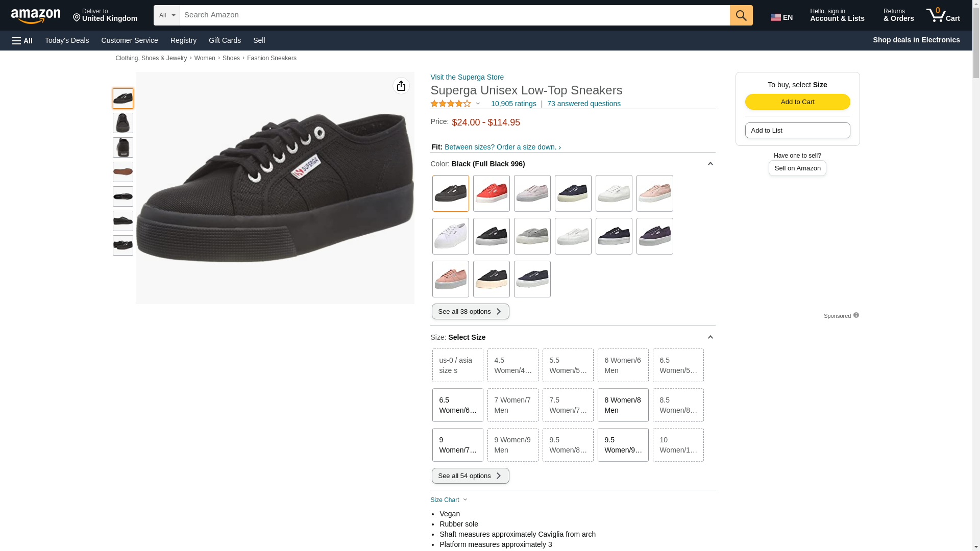The width and height of the screenshot is (980, 551).
Task: Open Gift Cards navigation item
Action: 225,40
